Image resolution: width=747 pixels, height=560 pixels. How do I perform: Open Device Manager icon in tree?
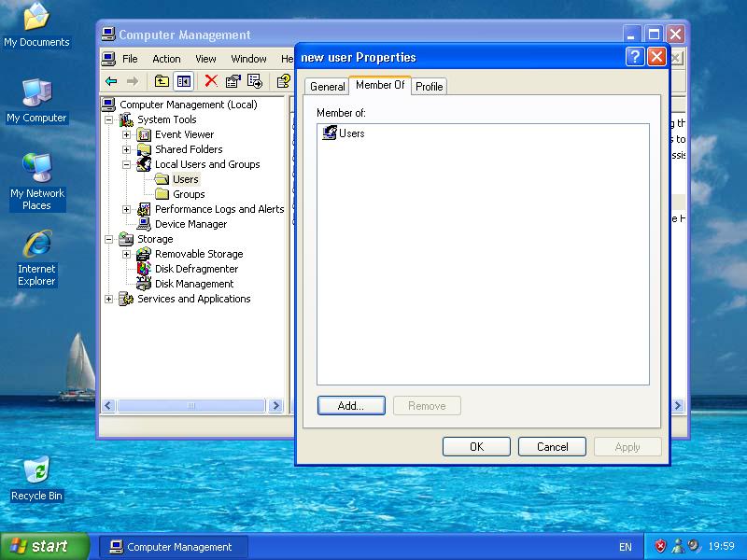coord(144,224)
